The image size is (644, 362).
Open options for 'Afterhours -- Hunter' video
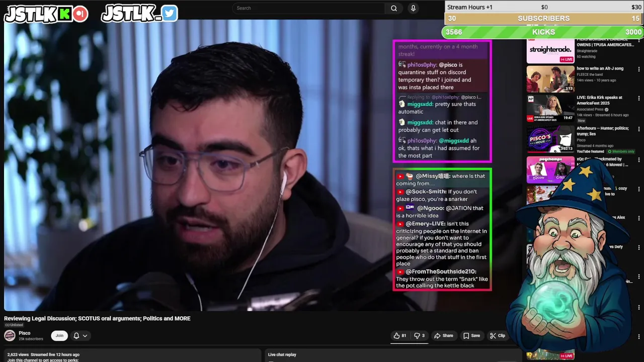[639, 129]
